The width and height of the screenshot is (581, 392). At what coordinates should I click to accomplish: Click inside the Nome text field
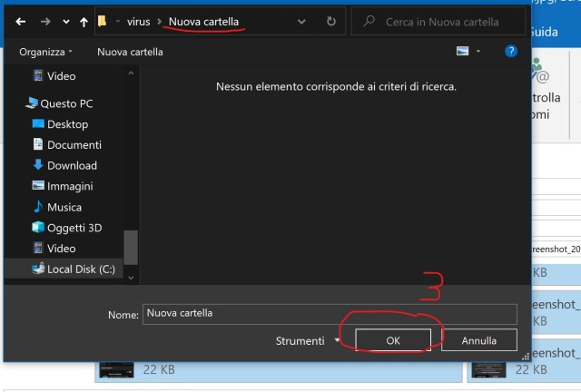tap(329, 314)
